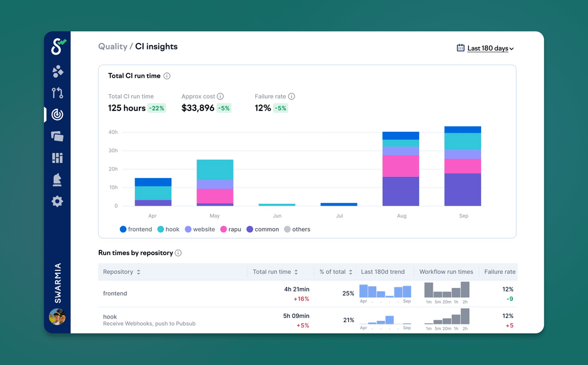This screenshot has width=588, height=365.
Task: Toggle the rapu series in the chart legend
Action: [230, 229]
